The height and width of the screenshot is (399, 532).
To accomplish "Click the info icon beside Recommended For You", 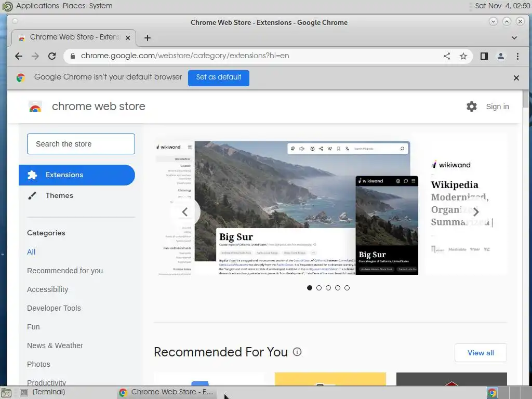I will [297, 352].
